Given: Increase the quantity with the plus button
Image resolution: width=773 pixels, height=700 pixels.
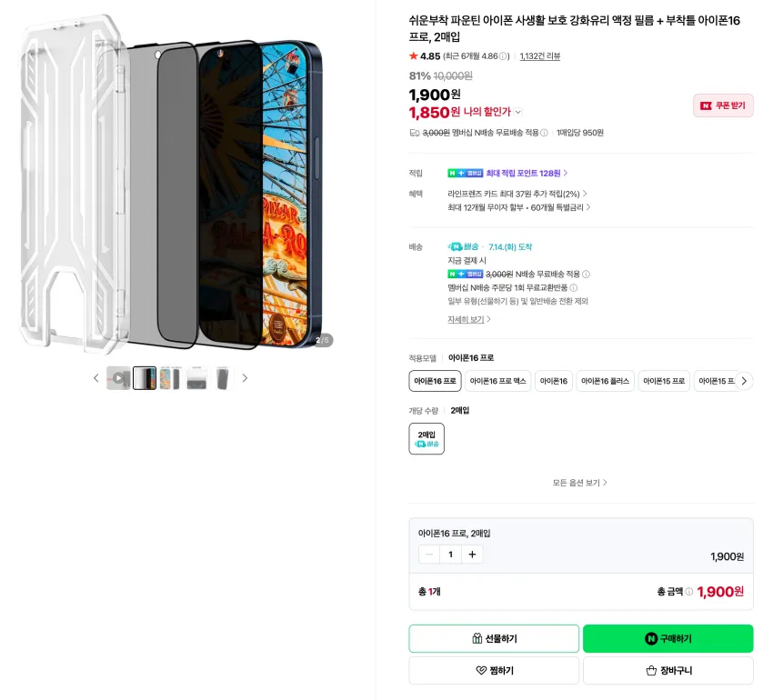Looking at the screenshot, I should [472, 555].
